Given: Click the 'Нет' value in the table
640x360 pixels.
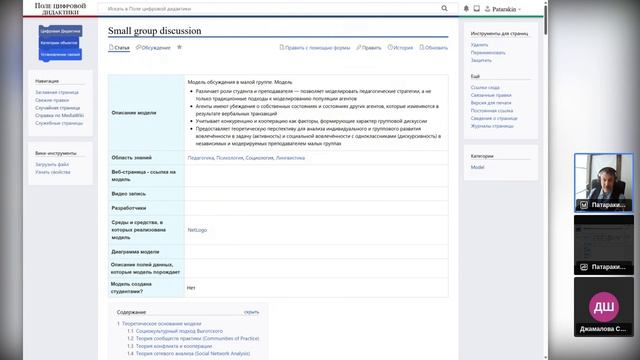Looking at the screenshot, I should [x=191, y=288].
